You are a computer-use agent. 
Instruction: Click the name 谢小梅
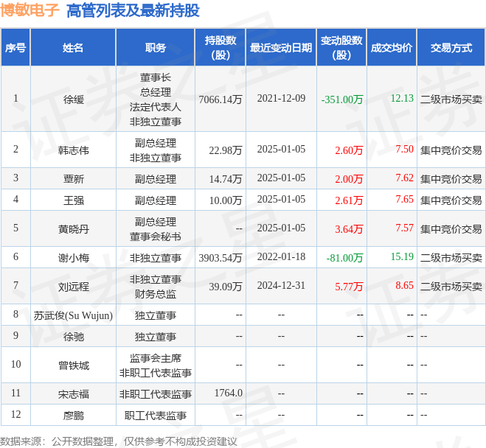pyautogui.click(x=73, y=257)
